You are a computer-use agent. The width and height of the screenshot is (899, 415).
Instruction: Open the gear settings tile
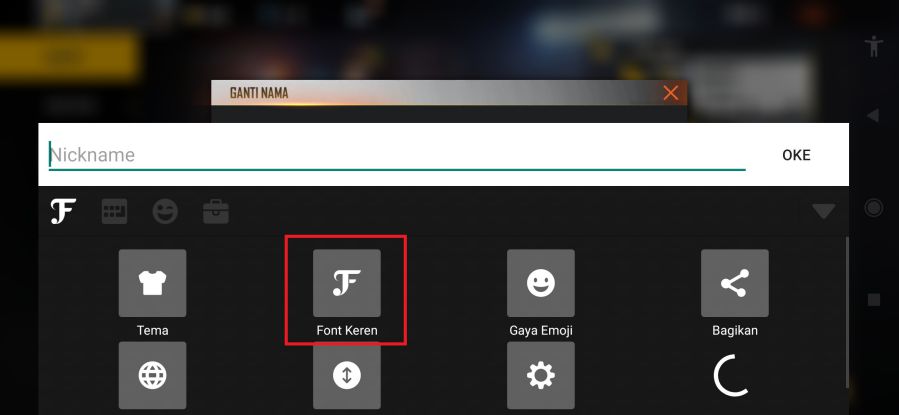[541, 375]
